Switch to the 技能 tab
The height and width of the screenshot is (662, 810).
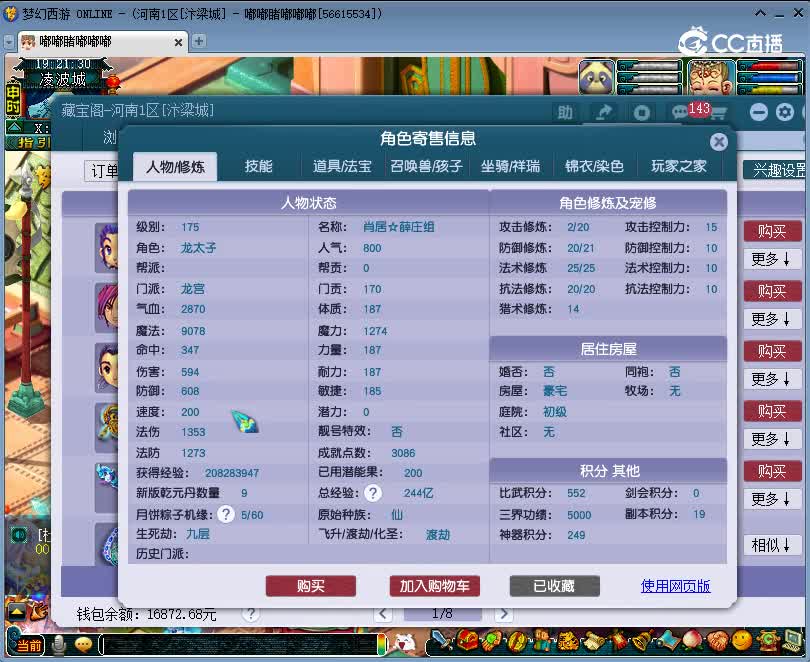coord(258,166)
